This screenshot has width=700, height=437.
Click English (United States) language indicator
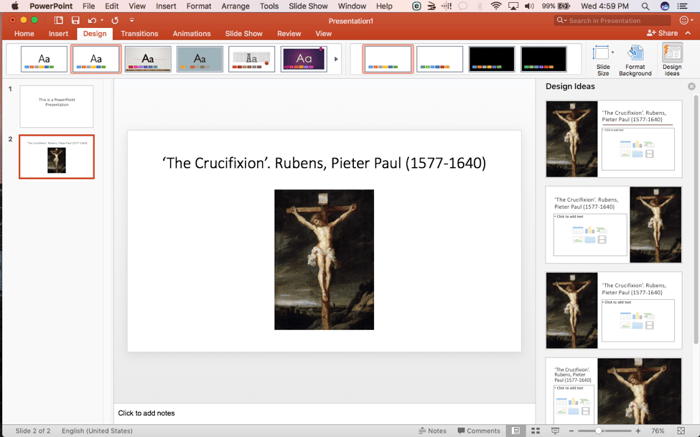point(97,431)
